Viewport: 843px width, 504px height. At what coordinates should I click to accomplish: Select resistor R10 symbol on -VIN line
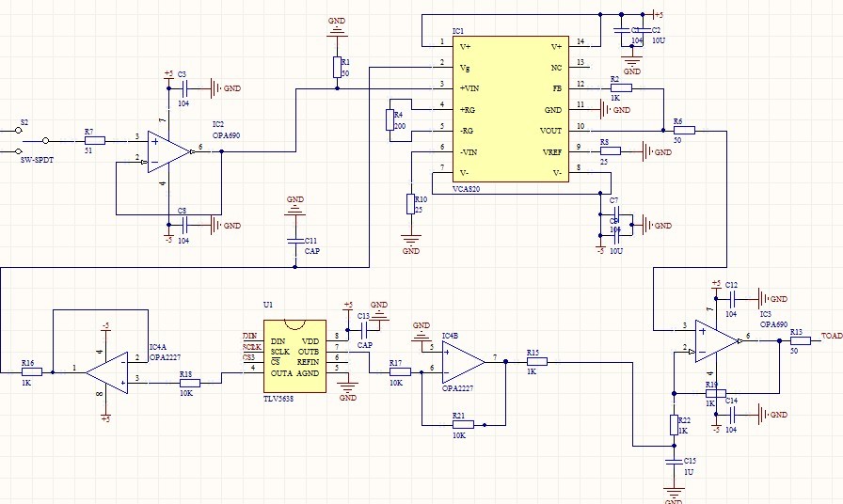(x=411, y=205)
